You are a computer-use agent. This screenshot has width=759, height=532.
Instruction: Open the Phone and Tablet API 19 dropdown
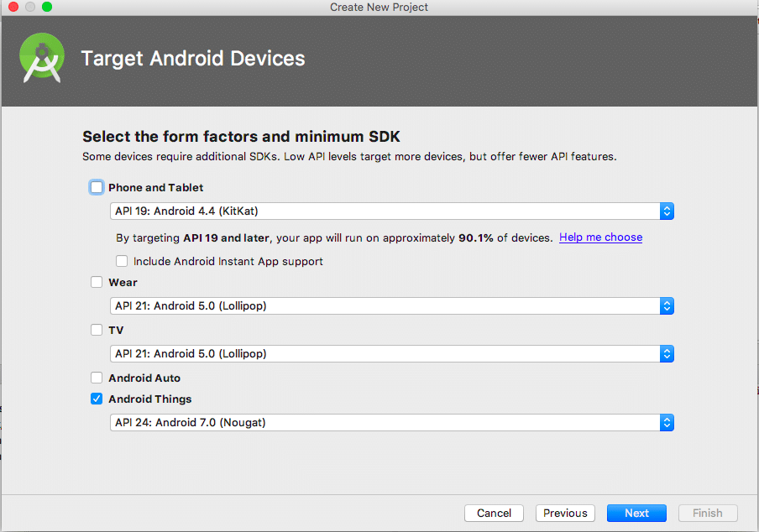[x=392, y=211]
